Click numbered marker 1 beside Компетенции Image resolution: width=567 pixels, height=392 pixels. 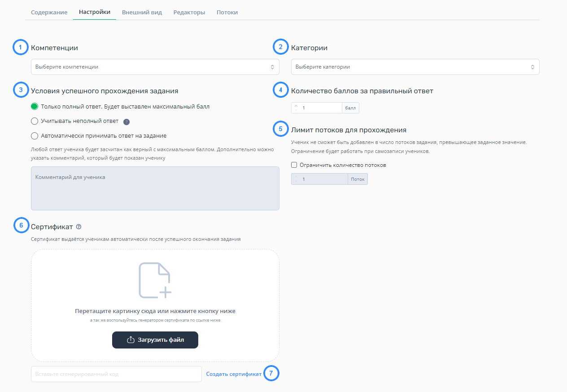[20, 48]
